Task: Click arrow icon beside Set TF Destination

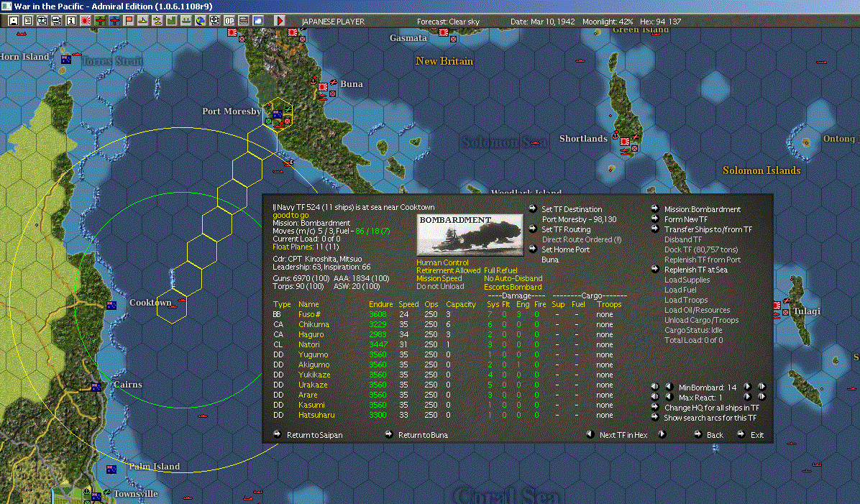Action: (x=533, y=209)
